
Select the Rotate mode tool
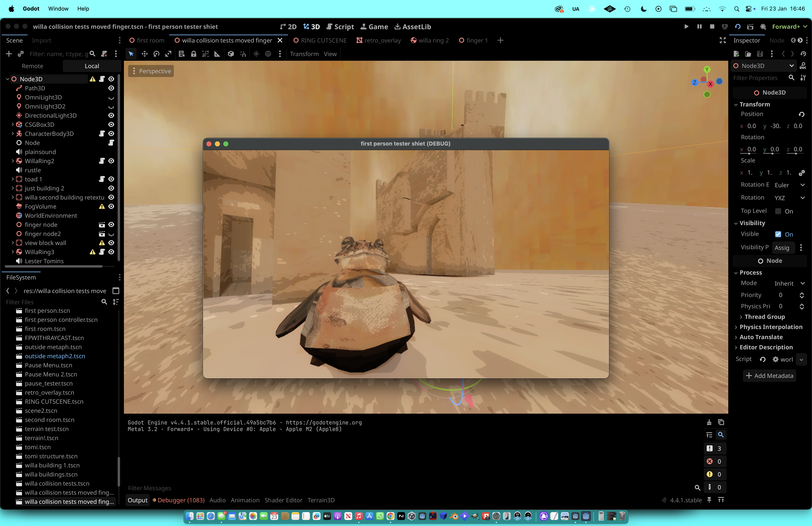point(156,54)
